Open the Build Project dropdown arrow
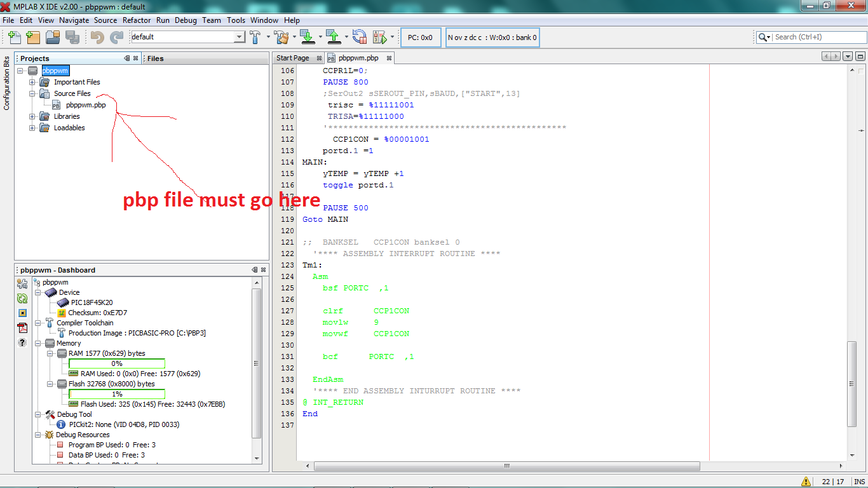This screenshot has height=488, width=868. 268,37
